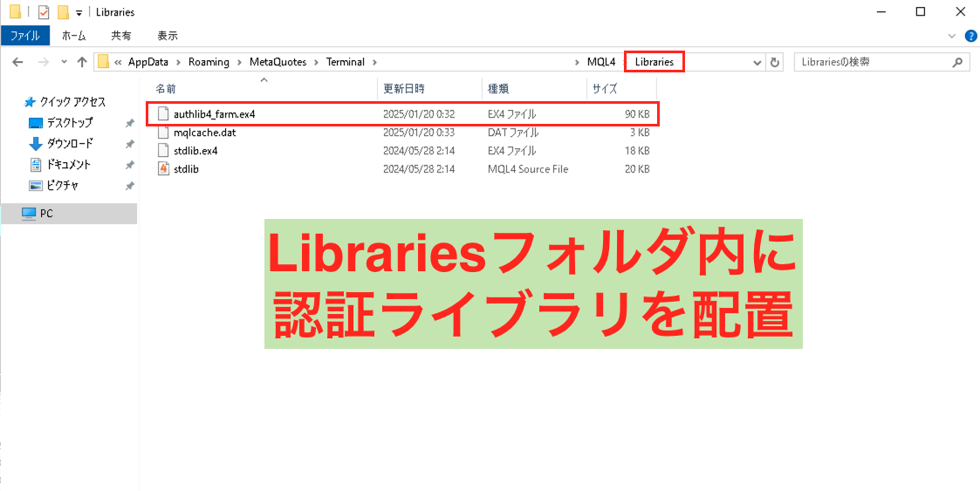
Task: Open ダウンロード in navigation pane
Action: (70, 144)
